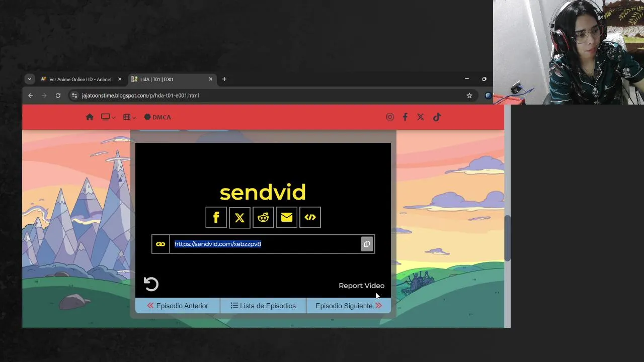This screenshot has width=644, height=362.
Task: Go back in browser history
Action: [x=31, y=96]
